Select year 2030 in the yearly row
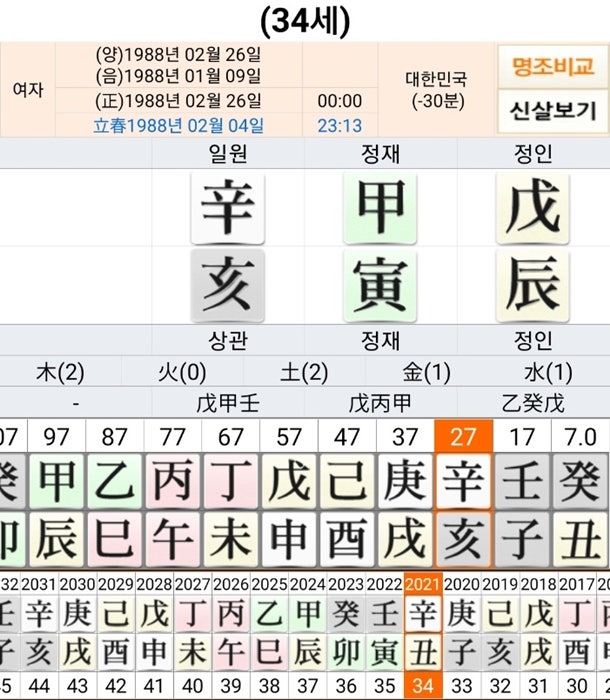 point(77,584)
